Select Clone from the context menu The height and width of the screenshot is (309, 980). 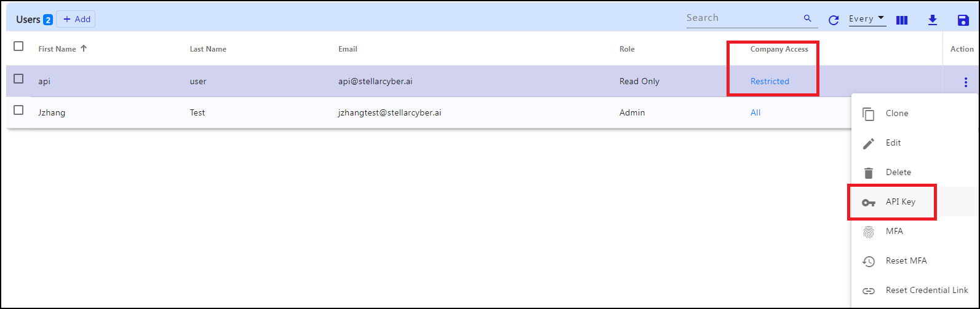coord(896,113)
